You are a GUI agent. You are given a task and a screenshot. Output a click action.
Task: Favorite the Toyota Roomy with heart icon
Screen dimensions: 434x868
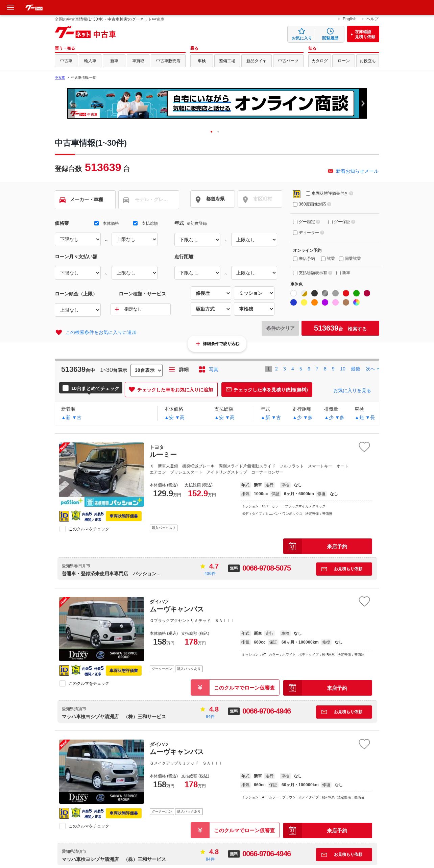(x=364, y=447)
